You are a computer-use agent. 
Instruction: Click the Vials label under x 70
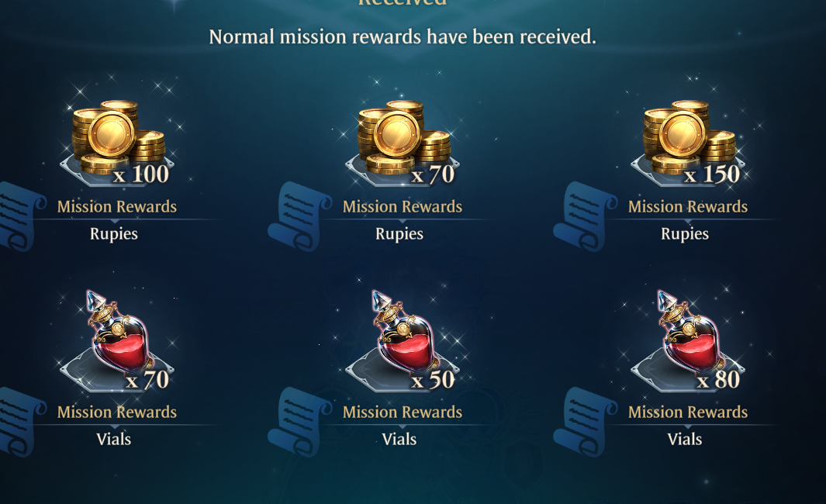point(114,439)
